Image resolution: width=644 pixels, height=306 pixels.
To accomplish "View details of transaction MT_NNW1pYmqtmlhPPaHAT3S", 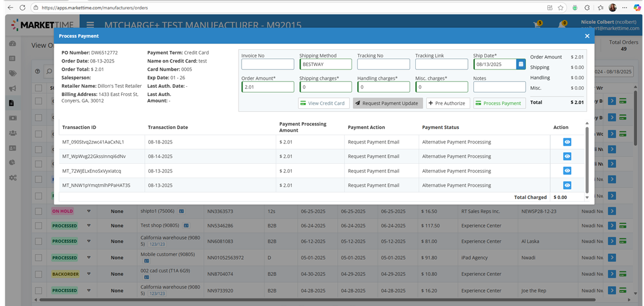I will (x=567, y=186).
